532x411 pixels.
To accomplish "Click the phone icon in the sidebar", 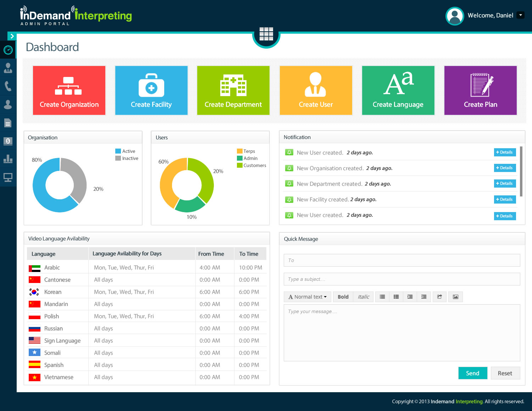I will click(x=8, y=86).
